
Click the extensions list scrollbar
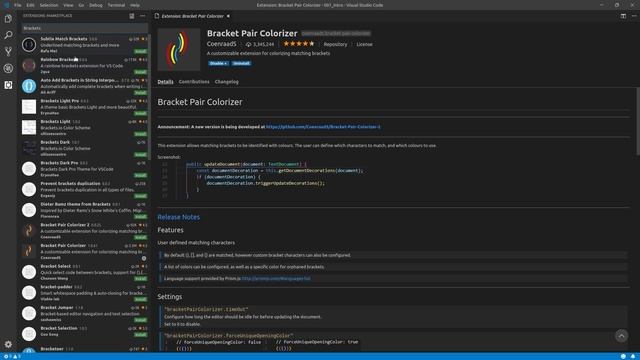click(x=149, y=96)
